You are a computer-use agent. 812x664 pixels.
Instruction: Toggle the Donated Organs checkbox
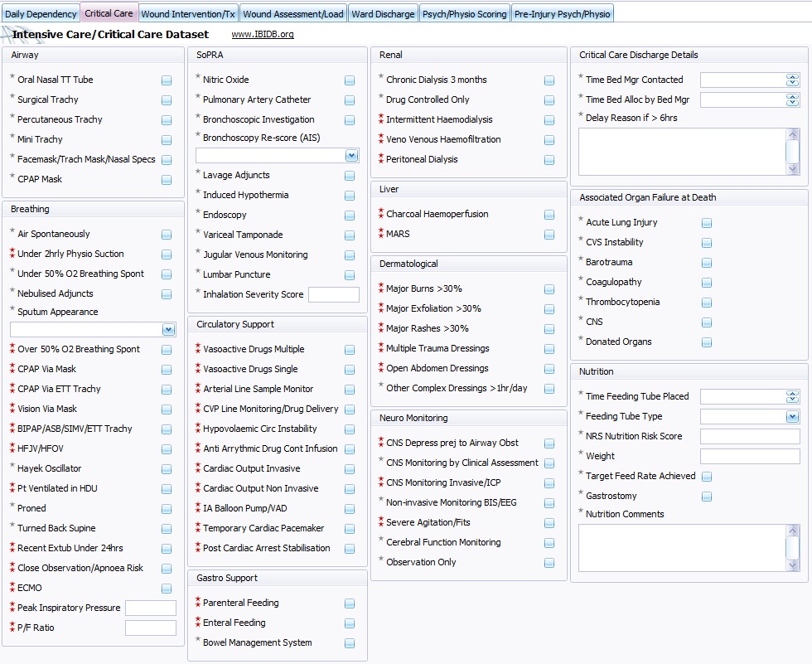[706, 342]
